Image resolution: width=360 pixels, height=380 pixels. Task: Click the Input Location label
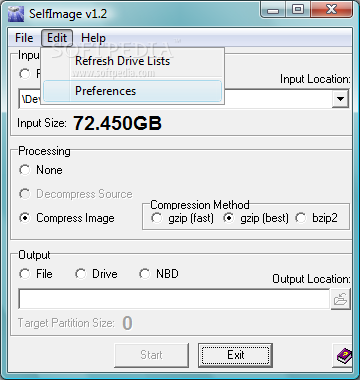[315, 79]
